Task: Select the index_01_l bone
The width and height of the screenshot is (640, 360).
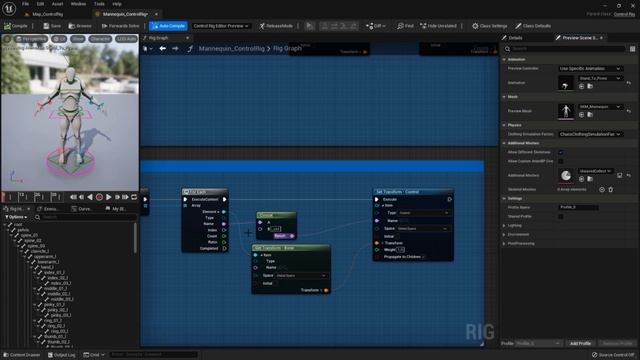Action: [55, 273]
